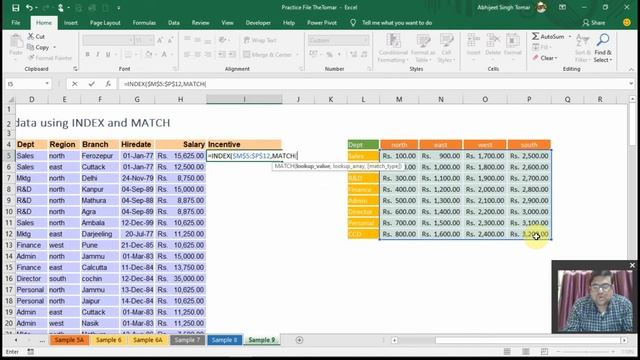Image resolution: width=640 pixels, height=360 pixels.
Task: Click Format cells icon
Action: (513, 41)
